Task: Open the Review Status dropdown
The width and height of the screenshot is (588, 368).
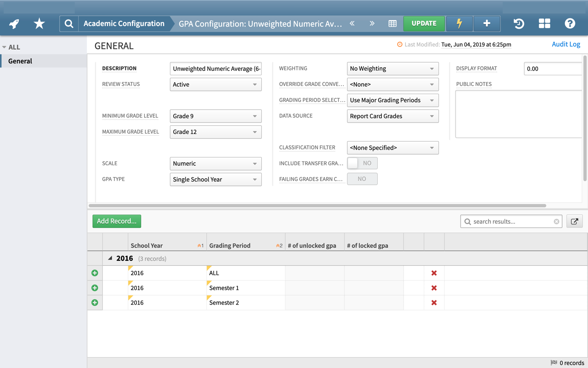Action: [215, 85]
